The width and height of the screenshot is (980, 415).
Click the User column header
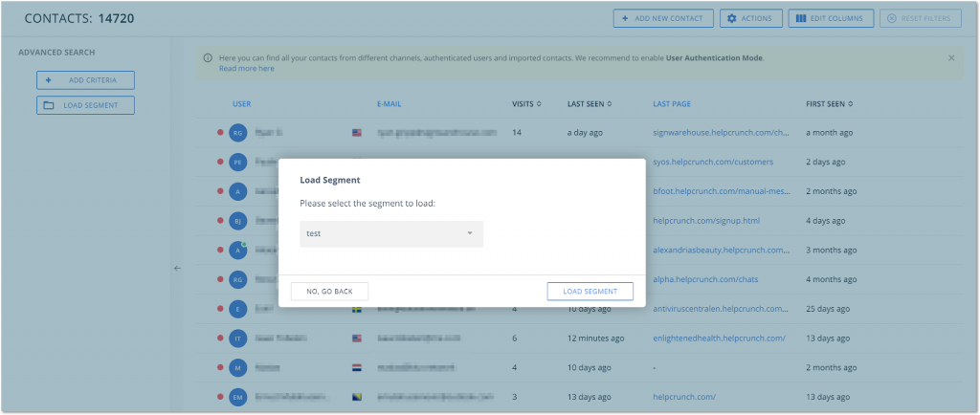point(242,104)
